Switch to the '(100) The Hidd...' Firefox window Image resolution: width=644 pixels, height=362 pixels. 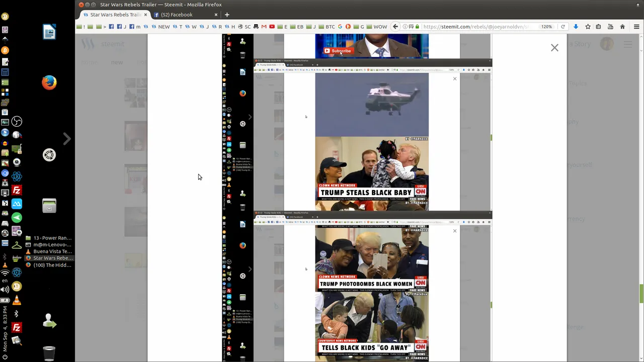tap(49, 265)
